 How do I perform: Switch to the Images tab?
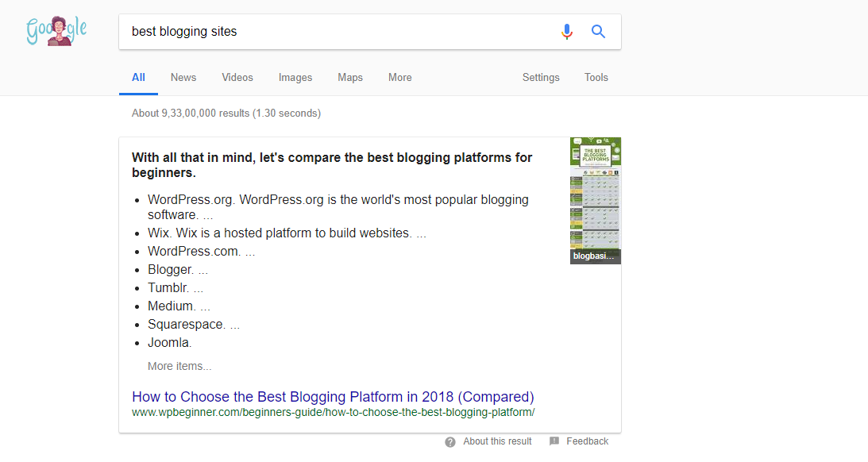click(295, 78)
